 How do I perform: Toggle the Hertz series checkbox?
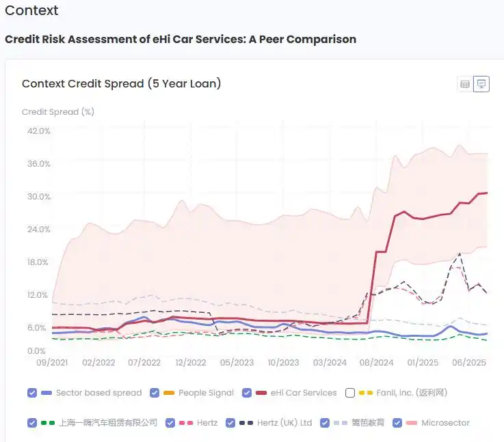pos(170,423)
